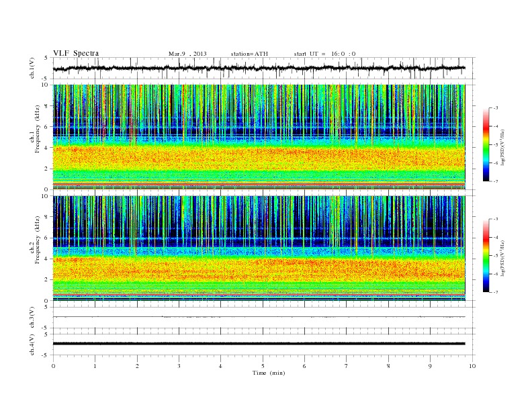The image size is (532, 411).
Task: Click the "3" tick on the time axis
Action: [179, 366]
